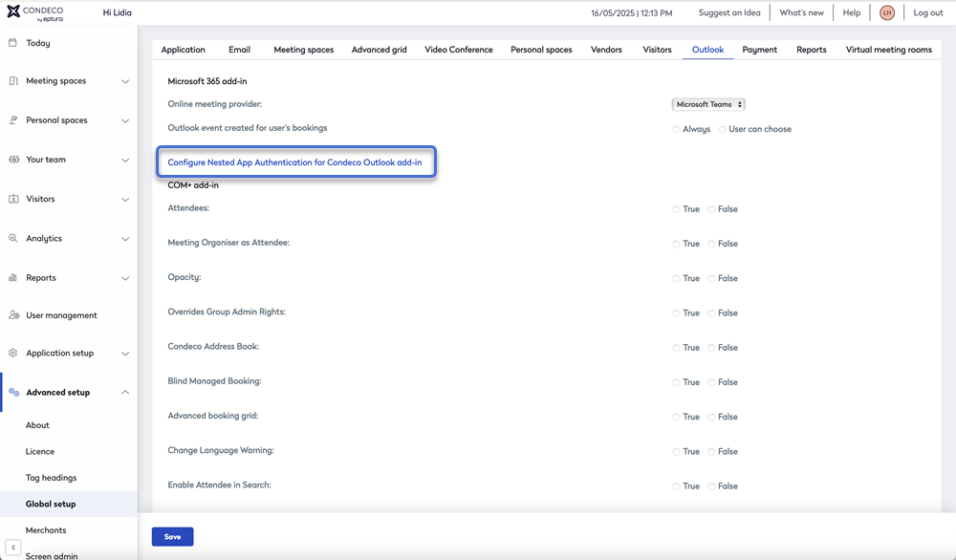Switch to the Personal spaces tab
The height and width of the screenshot is (560, 956).
pyautogui.click(x=541, y=50)
